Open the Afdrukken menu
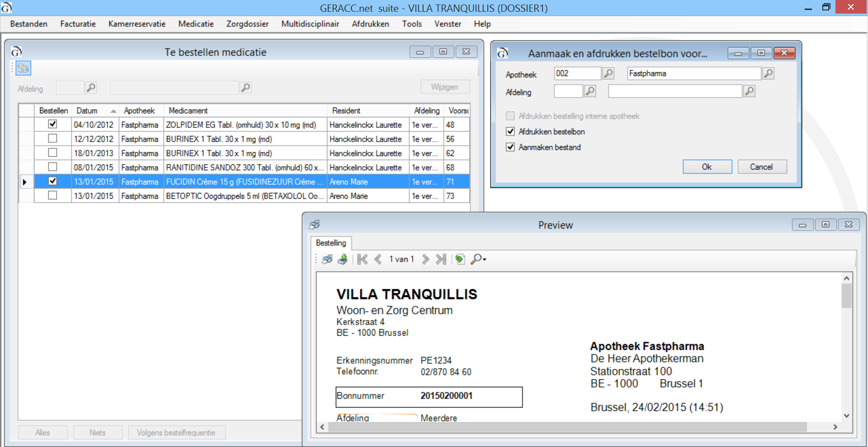The width and height of the screenshot is (868, 447). point(370,24)
